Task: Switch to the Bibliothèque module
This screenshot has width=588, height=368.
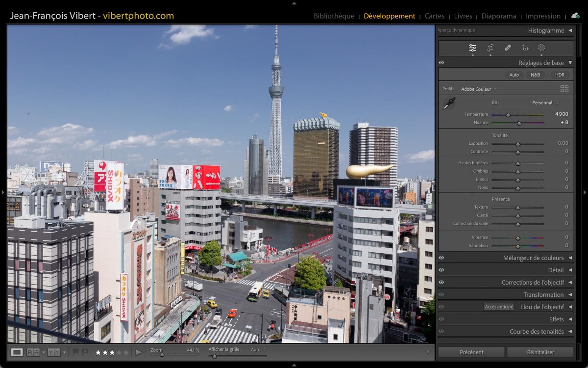Action: coord(334,16)
